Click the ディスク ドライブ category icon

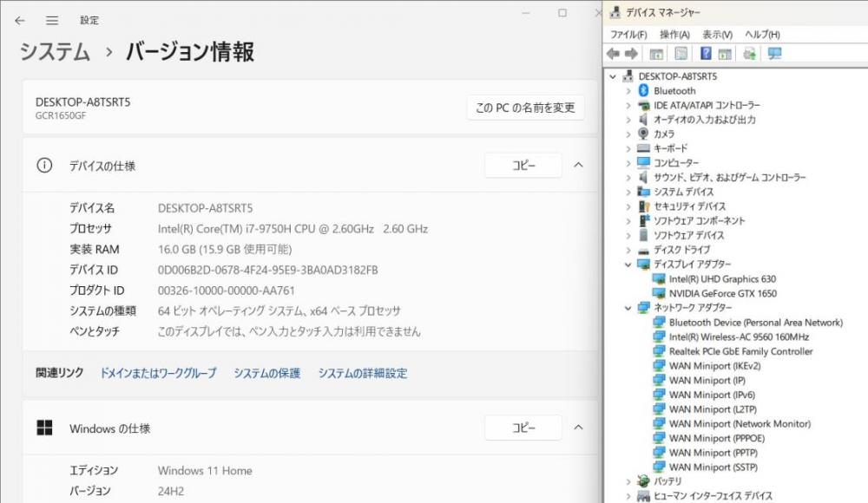[x=643, y=250]
